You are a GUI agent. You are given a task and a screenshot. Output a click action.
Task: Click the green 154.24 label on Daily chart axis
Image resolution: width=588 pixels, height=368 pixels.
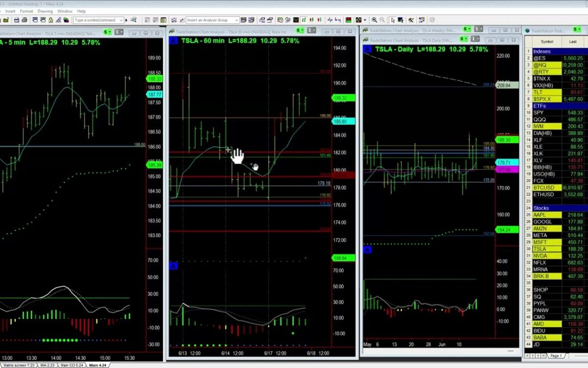click(x=507, y=230)
